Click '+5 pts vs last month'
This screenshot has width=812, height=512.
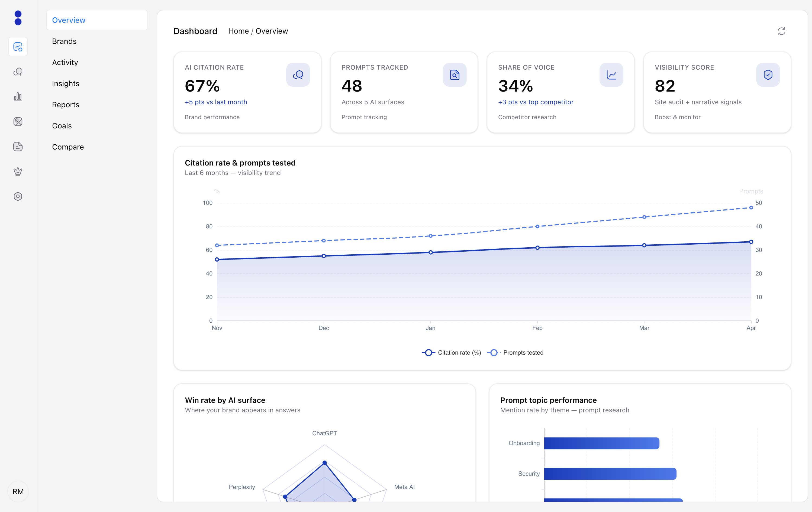216,102
